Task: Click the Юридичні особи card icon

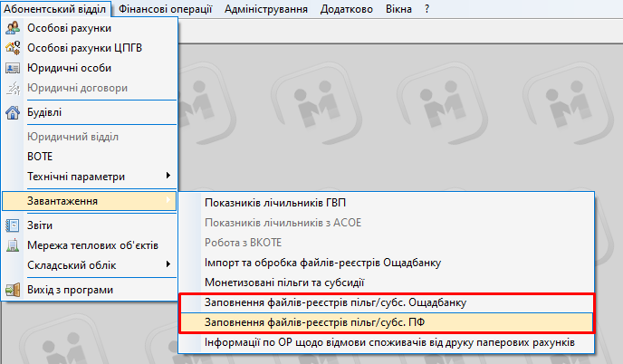Action: [13, 68]
